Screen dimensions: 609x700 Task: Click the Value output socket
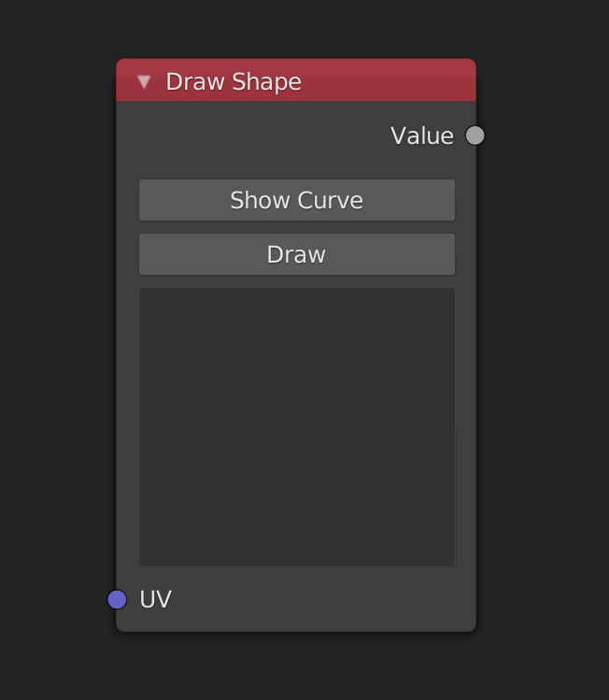tap(474, 136)
